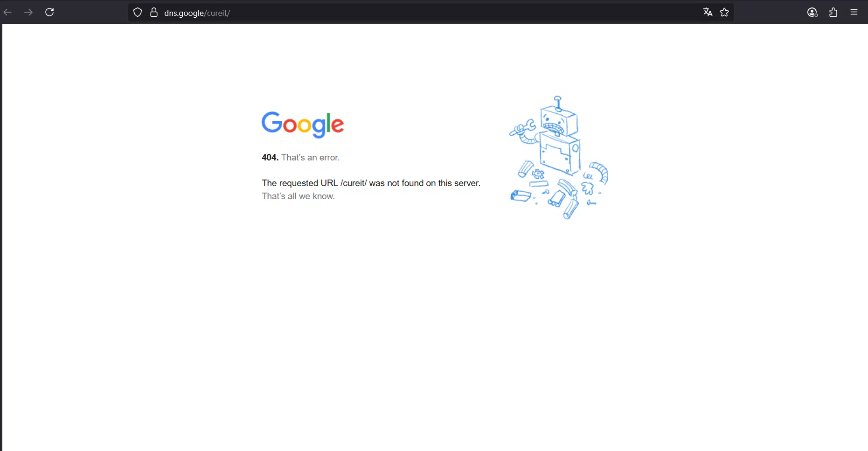The image size is (868, 451).
Task: Click the "That's all we know." text
Action: pyautogui.click(x=298, y=196)
